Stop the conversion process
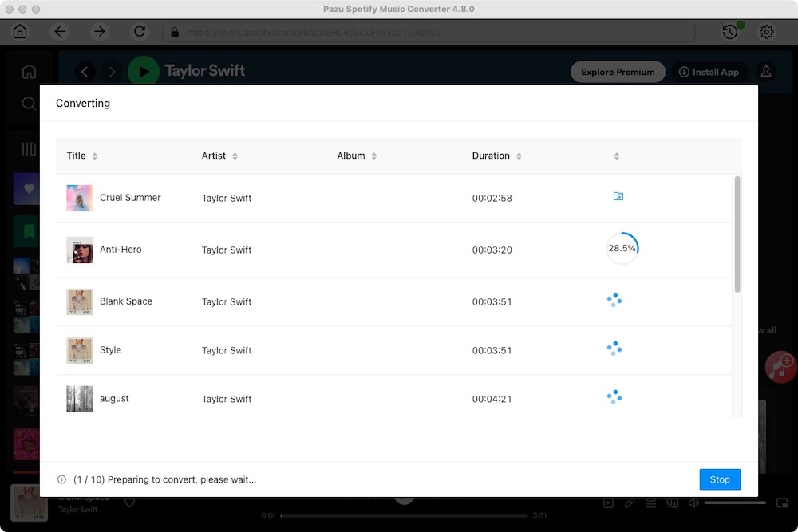Image resolution: width=798 pixels, height=532 pixels. pyautogui.click(x=719, y=479)
